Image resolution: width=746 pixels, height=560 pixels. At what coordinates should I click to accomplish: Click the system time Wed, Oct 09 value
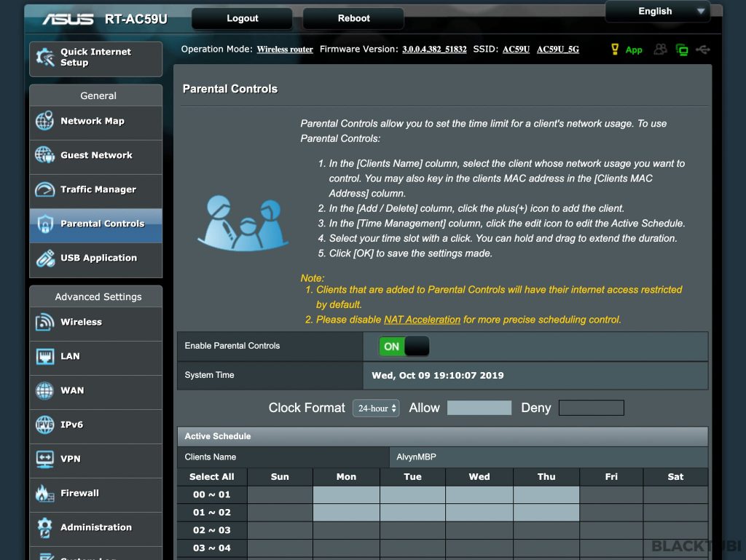[x=437, y=376]
